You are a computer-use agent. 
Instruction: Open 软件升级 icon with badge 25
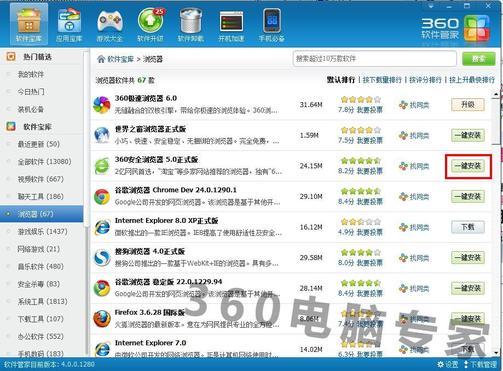tap(150, 24)
